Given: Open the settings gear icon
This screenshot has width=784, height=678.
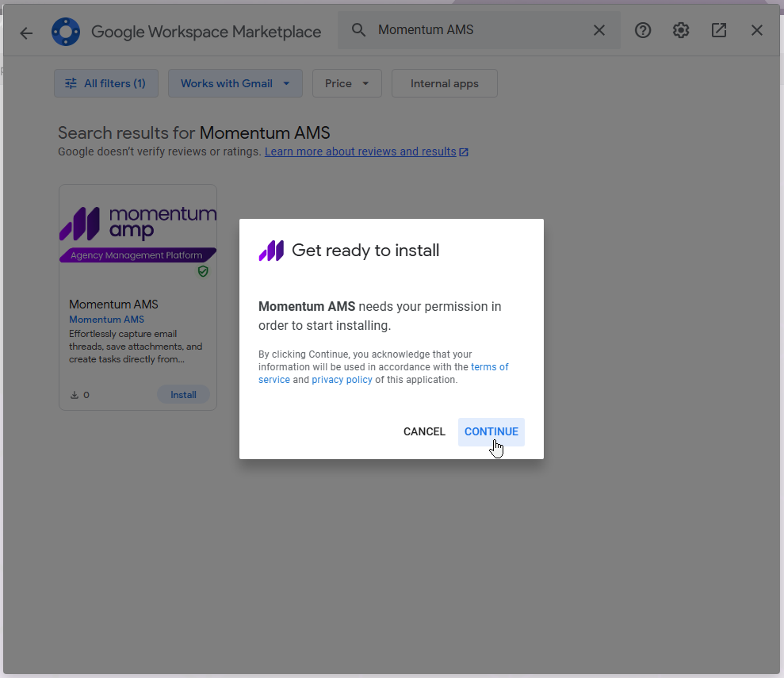Looking at the screenshot, I should (680, 30).
